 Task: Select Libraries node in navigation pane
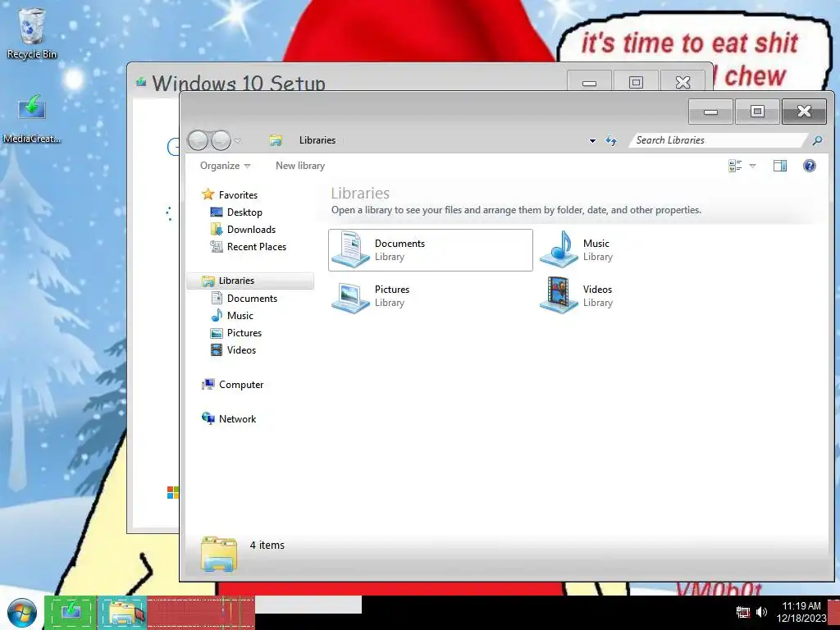pos(250,281)
